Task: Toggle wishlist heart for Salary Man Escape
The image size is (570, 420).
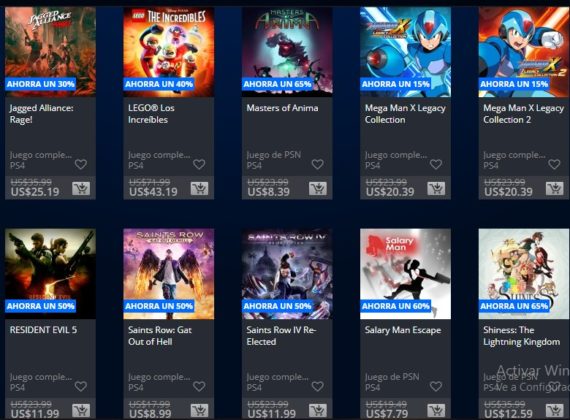Action: (436, 386)
